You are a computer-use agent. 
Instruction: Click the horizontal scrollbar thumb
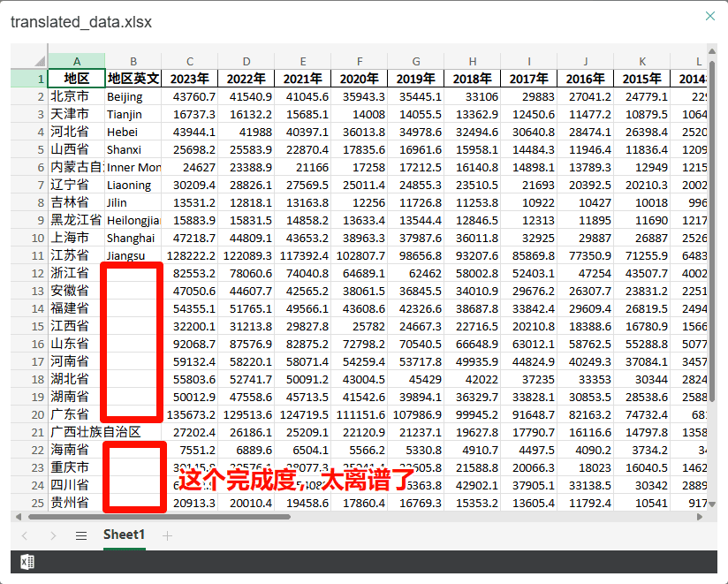(x=159, y=517)
